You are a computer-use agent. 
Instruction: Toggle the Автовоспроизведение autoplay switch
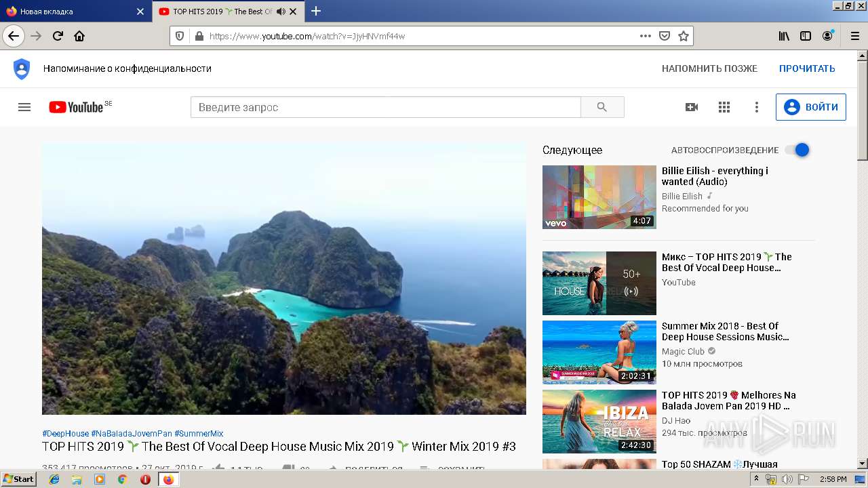coord(797,150)
